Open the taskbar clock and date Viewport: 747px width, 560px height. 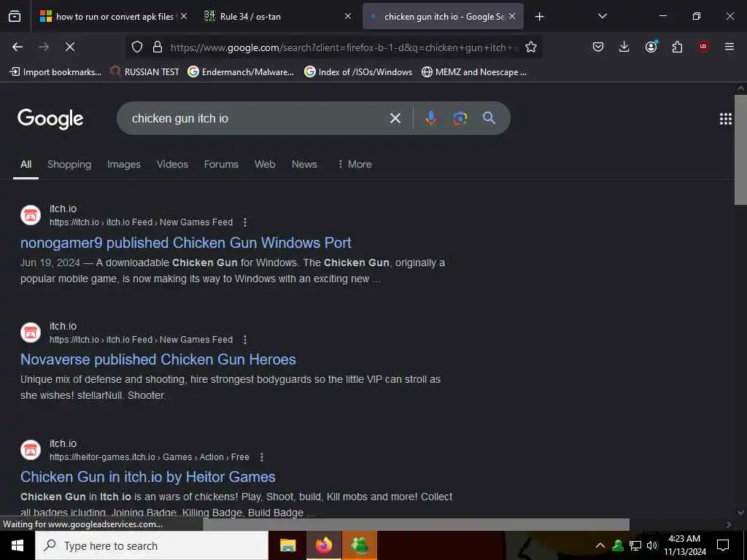tap(684, 545)
